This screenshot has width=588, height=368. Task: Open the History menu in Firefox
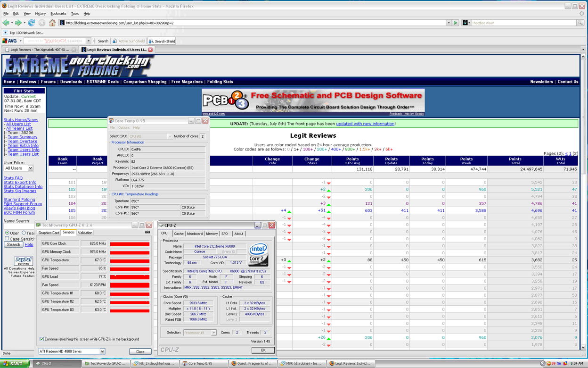coord(41,14)
